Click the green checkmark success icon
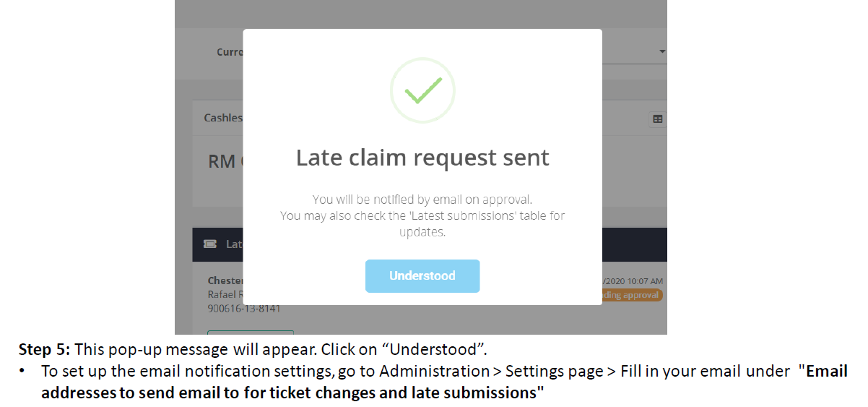 tap(422, 90)
